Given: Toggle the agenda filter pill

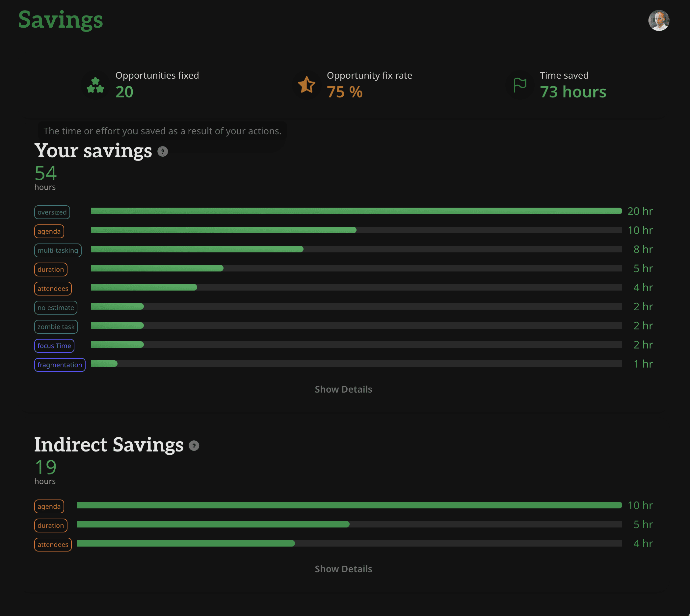Looking at the screenshot, I should [x=49, y=231].
